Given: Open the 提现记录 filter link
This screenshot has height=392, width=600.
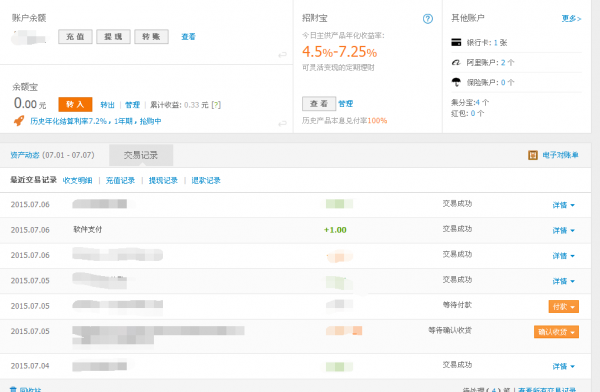Looking at the screenshot, I should [x=163, y=180].
